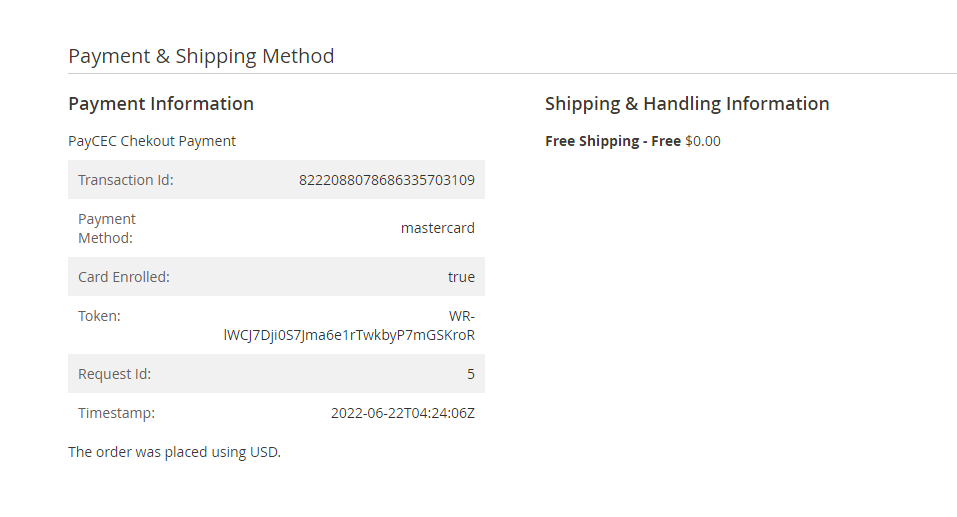The height and width of the screenshot is (517, 957).
Task: Click the Timestamp label
Action: [x=116, y=413]
